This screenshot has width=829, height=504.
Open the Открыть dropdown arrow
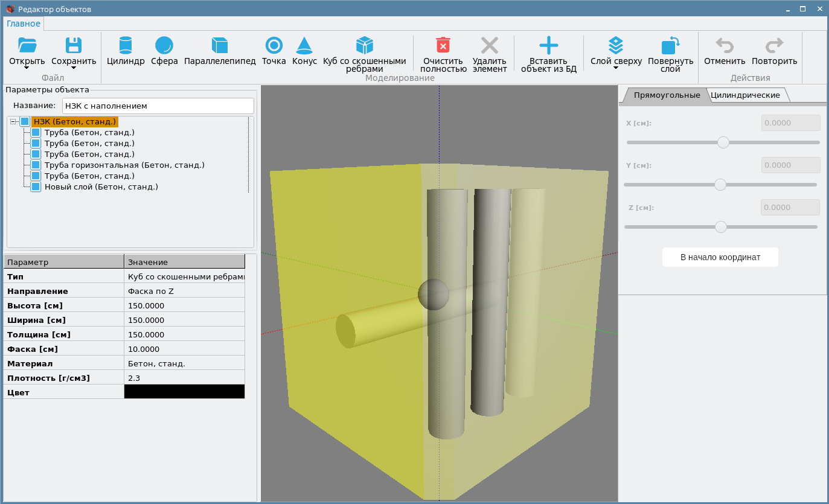pos(27,68)
